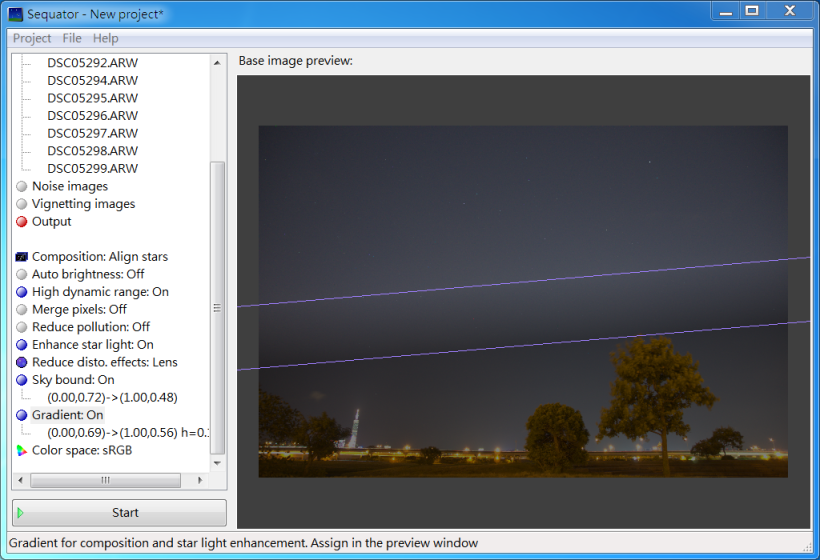This screenshot has height=560, width=820.
Task: Select Reduce disto. effects: Lens setting
Action: coord(105,362)
